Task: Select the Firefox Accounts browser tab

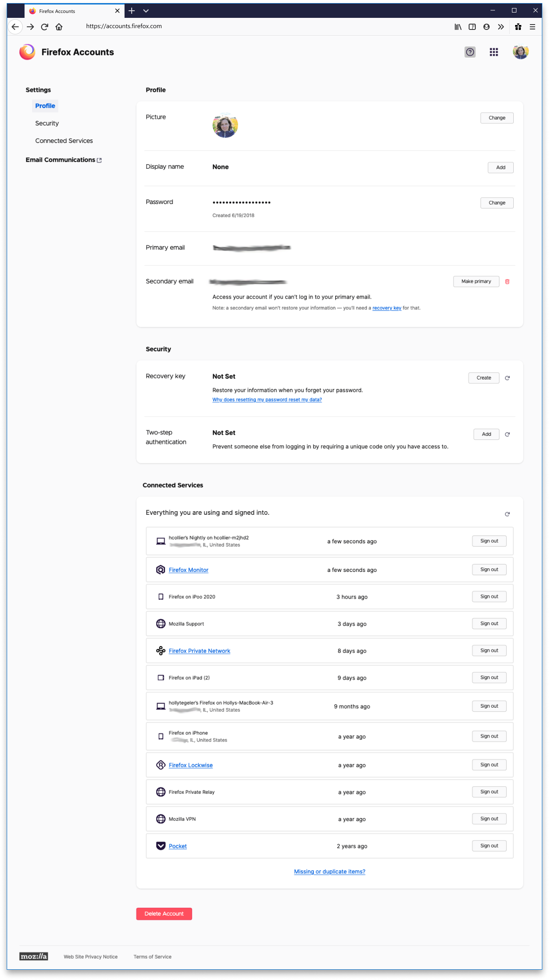Action: [75, 11]
